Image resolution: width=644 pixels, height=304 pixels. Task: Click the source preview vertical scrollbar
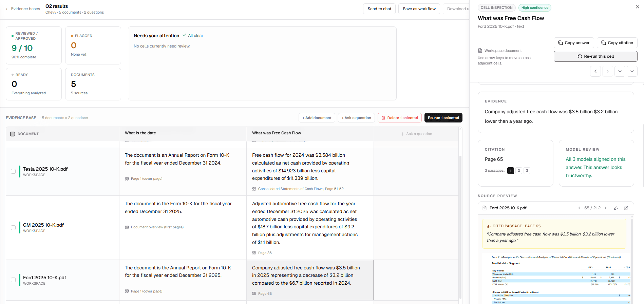[x=632, y=261]
